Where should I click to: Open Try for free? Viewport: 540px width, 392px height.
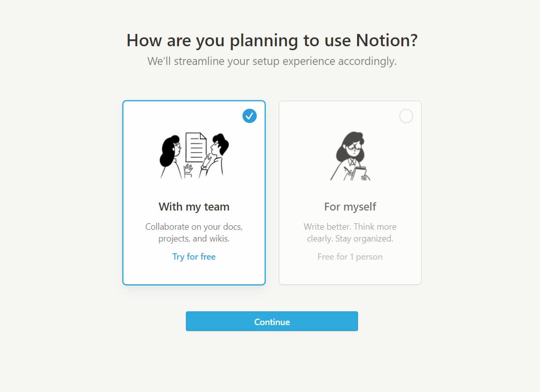pos(193,256)
